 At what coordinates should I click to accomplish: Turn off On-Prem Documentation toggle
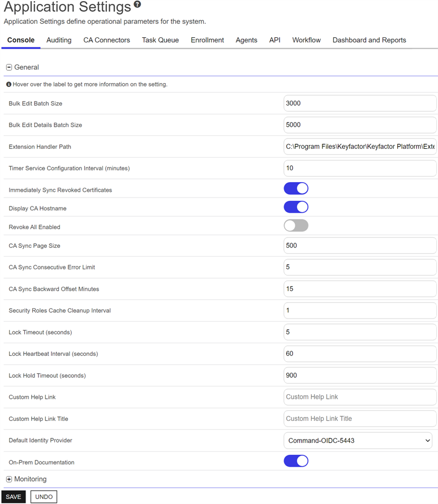click(x=296, y=461)
